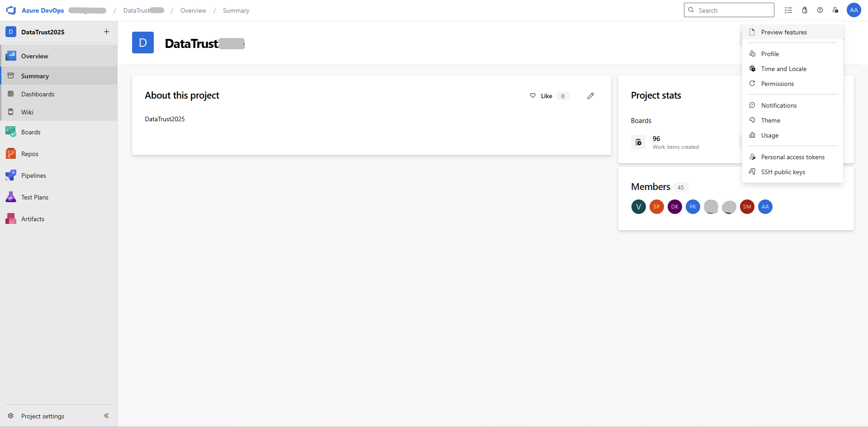Select Profile from user menu

(792, 54)
